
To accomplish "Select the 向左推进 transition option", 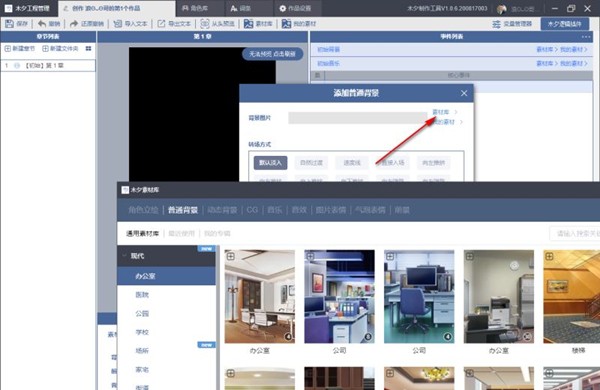I will pyautogui.click(x=434, y=163).
